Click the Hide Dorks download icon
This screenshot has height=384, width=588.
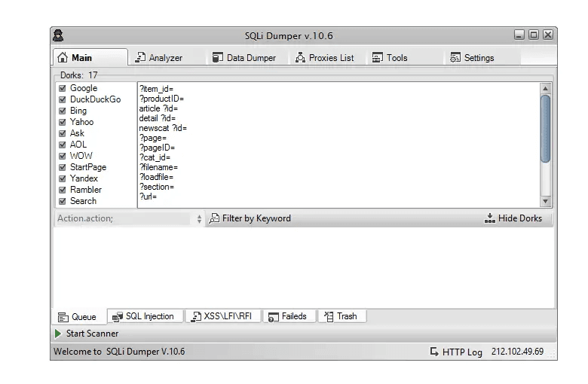pyautogui.click(x=490, y=218)
